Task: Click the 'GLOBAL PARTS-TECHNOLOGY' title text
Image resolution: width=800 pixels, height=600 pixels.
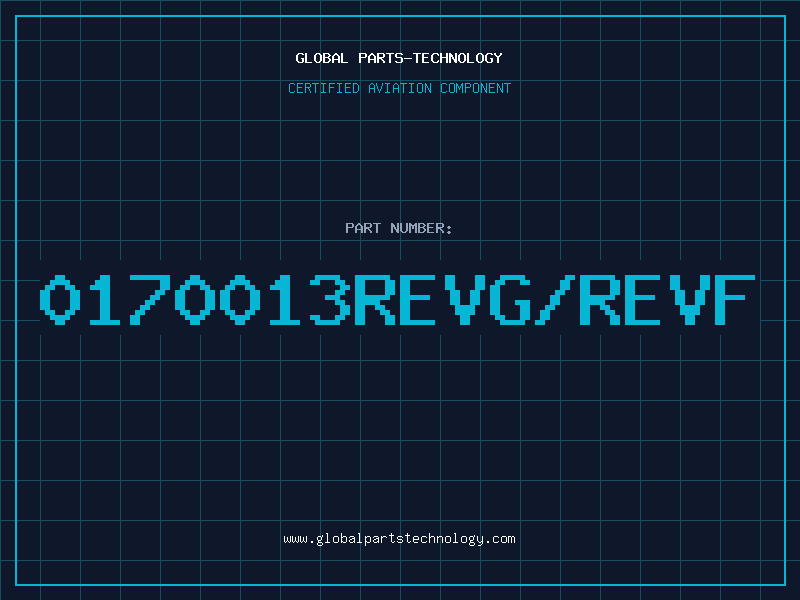Action: (x=399, y=58)
